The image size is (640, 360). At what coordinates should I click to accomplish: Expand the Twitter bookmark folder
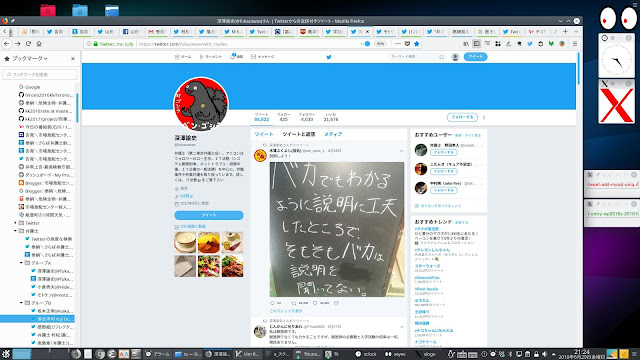pos(16,223)
